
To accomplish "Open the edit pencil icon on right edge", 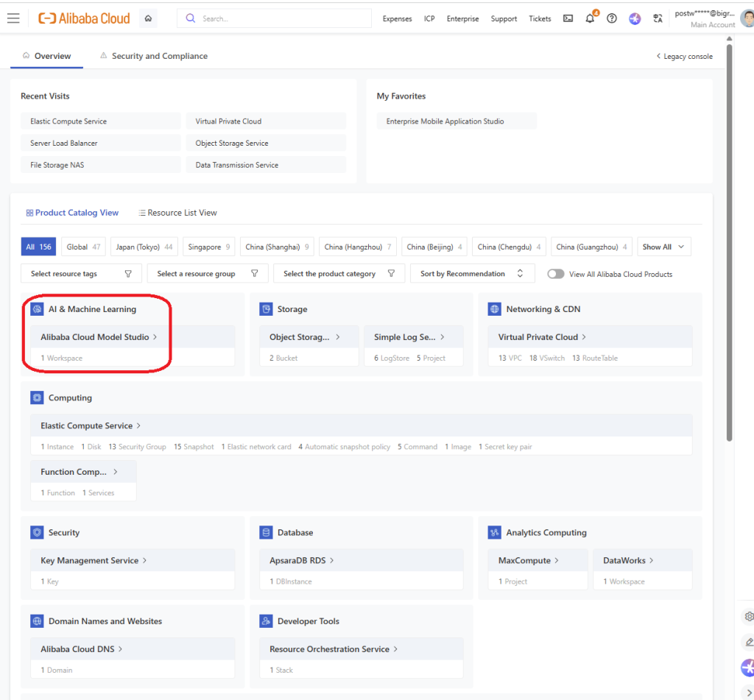I will [x=749, y=642].
